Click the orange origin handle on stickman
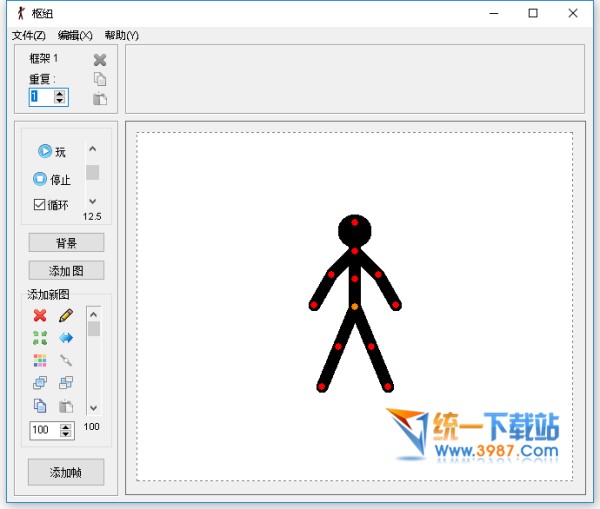Screen dimensions: 600x509 (x=355, y=307)
